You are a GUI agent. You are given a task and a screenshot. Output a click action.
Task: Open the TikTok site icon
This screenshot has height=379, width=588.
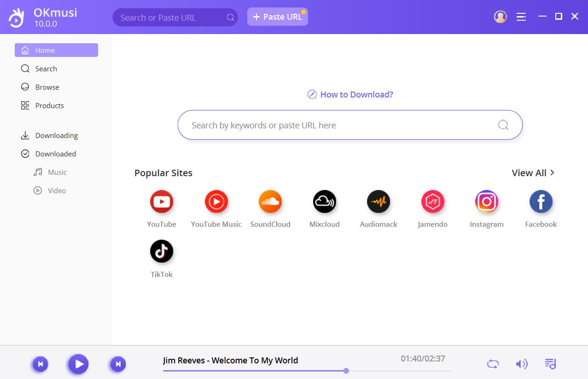[x=162, y=251]
